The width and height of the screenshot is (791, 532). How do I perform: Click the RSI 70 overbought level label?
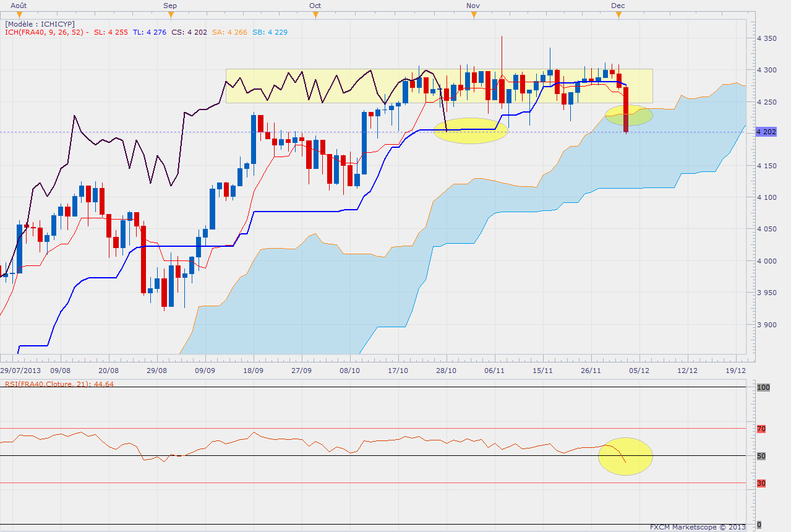[761, 429]
